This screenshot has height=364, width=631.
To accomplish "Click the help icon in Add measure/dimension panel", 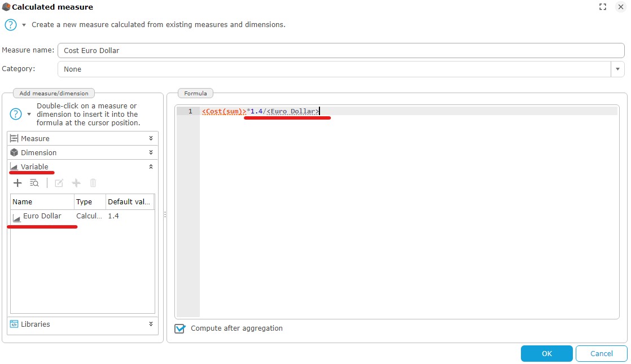I will (16, 115).
